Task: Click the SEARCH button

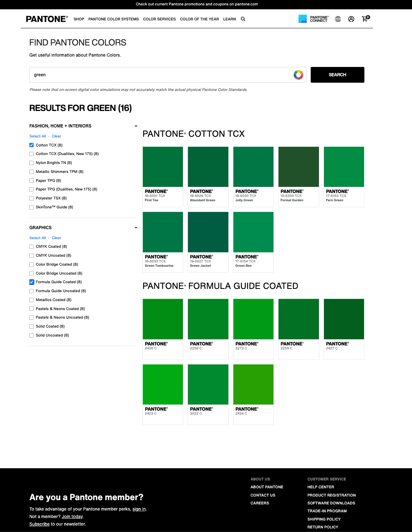Action: coord(337,74)
